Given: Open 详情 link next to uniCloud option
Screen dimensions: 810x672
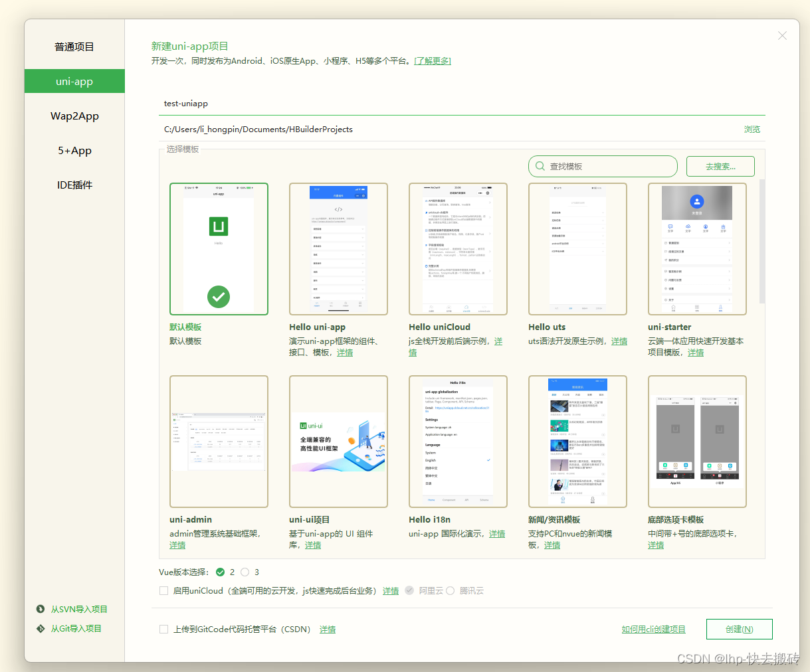Looking at the screenshot, I should click(x=391, y=590).
